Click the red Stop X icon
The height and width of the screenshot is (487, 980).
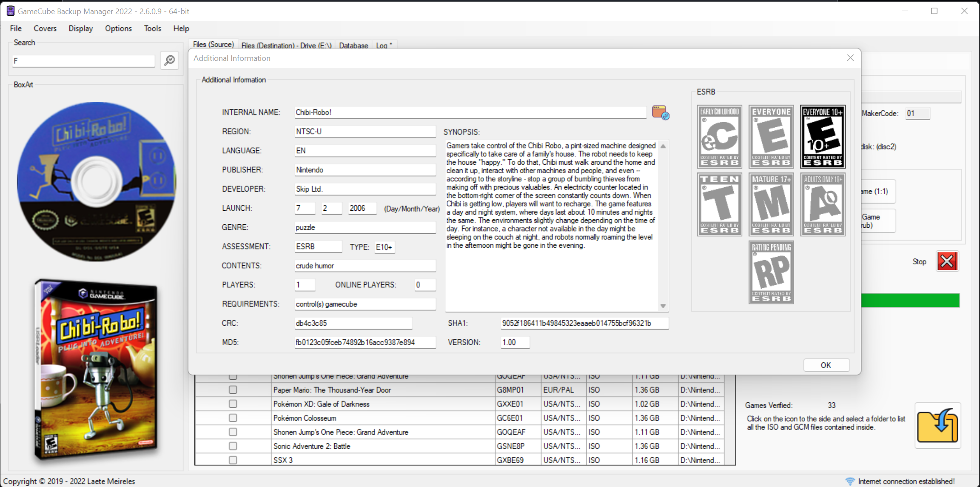tap(947, 261)
